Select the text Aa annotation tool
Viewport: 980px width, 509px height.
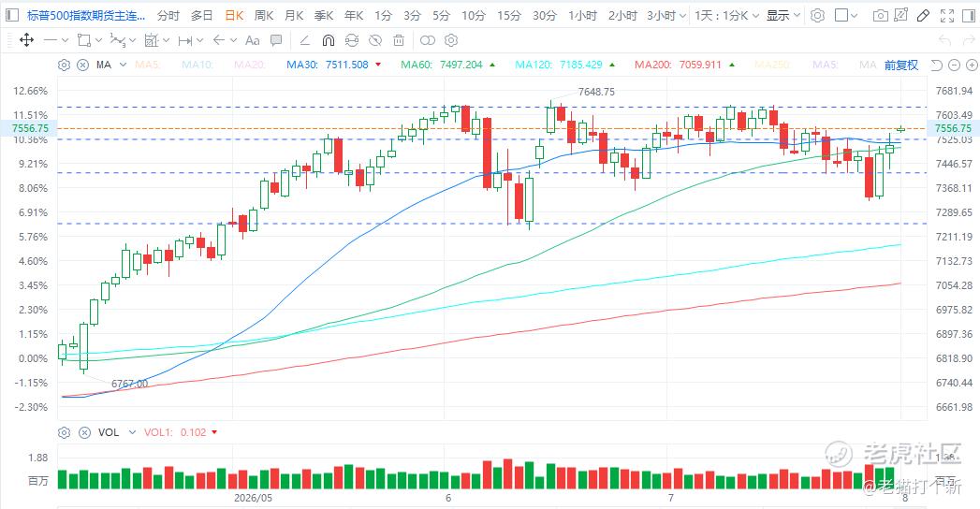(x=253, y=40)
